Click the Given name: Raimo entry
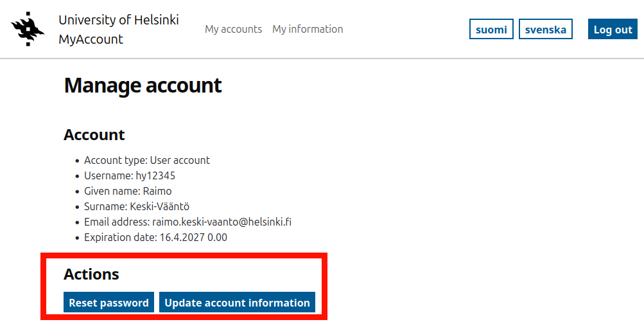The height and width of the screenshot is (322, 644). pos(128,191)
